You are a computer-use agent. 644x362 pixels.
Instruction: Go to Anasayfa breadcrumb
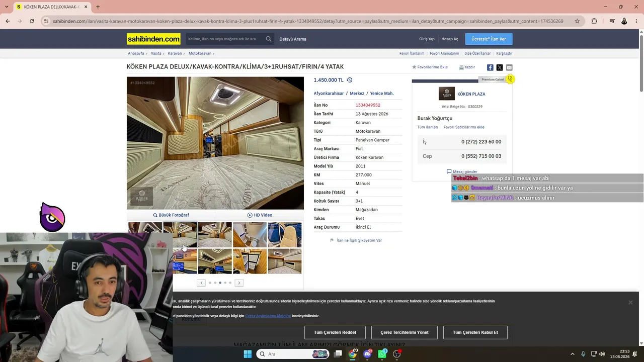coord(136,53)
